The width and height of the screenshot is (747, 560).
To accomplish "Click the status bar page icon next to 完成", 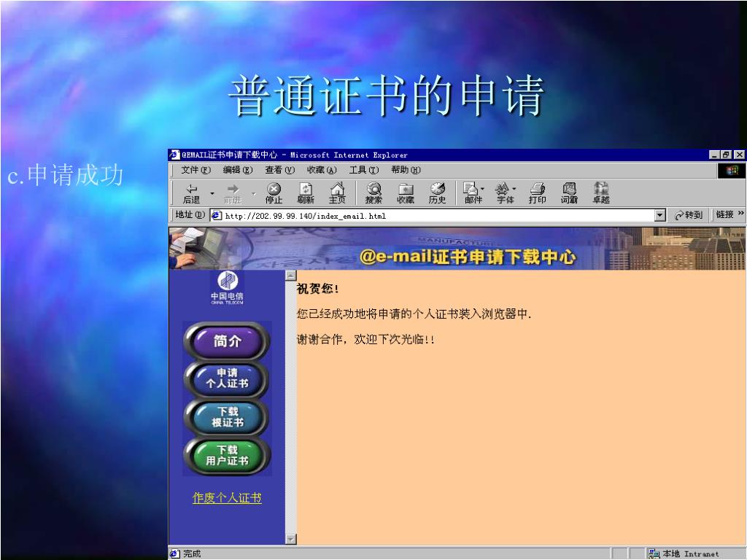I will (175, 553).
